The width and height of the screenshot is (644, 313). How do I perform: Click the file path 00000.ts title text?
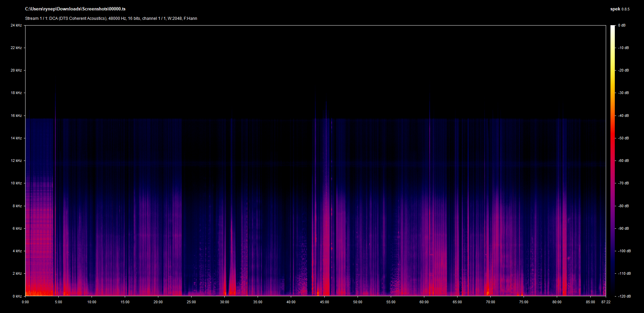point(75,9)
